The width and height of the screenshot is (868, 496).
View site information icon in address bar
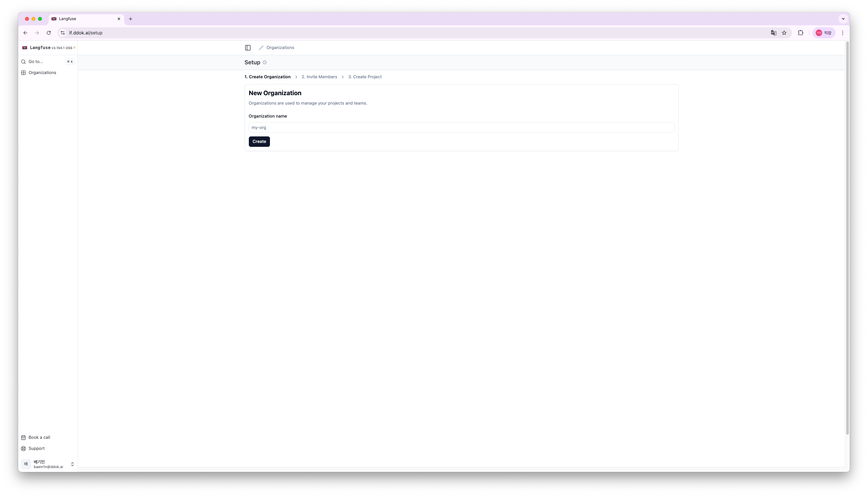[x=63, y=33]
